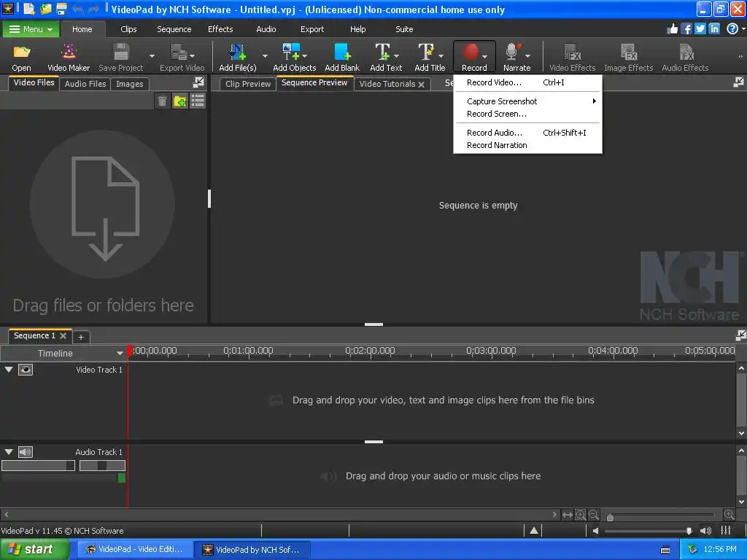The height and width of the screenshot is (560, 747).
Task: Open the Add File(s) dropdown arrow
Action: [265, 56]
